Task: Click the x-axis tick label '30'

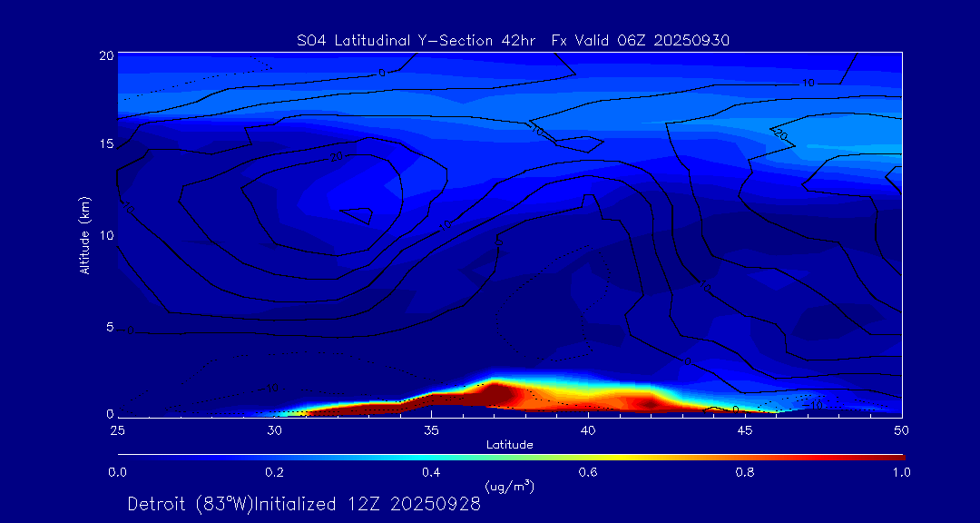Action: click(274, 429)
